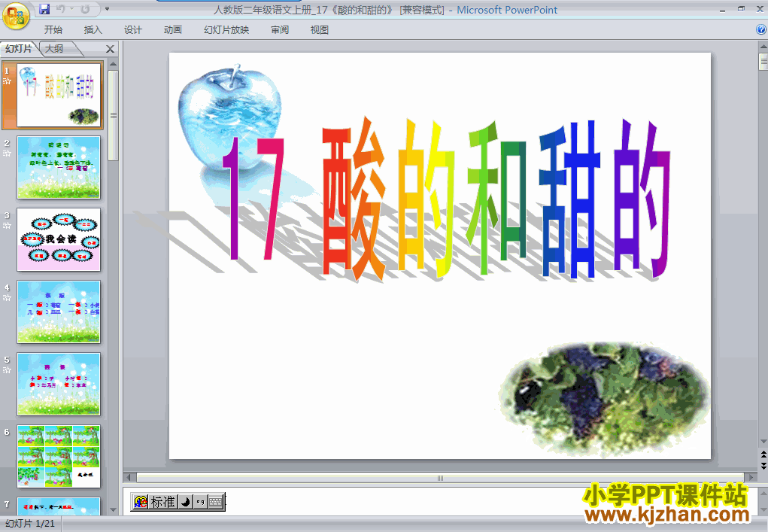The image size is (768, 532).
Task: Click the thumbnail pane scrollbar thumb
Action: 113,116
